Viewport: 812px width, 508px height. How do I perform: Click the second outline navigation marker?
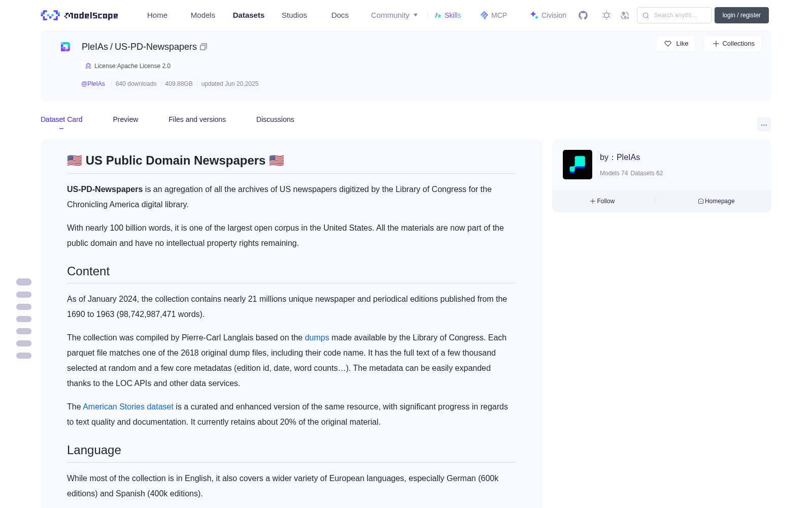point(24,295)
